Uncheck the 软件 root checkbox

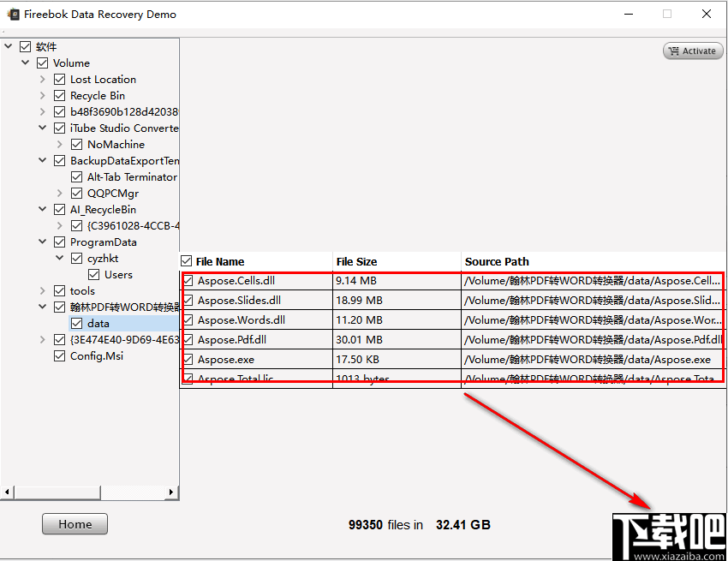[25, 46]
